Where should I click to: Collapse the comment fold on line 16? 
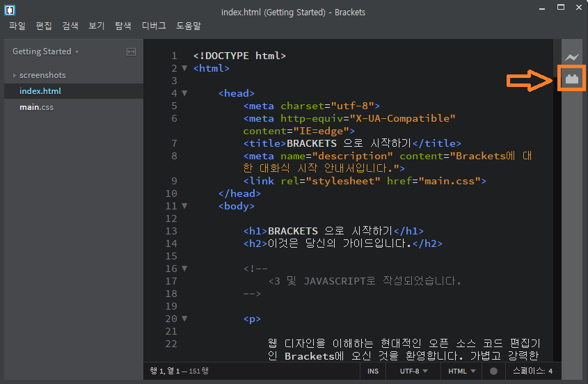pyautogui.click(x=184, y=269)
